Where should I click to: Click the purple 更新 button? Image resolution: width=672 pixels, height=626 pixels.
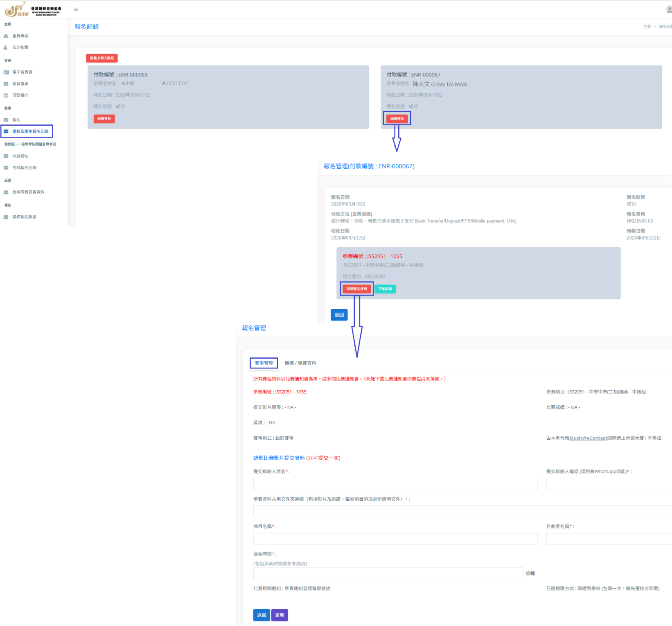(280, 615)
